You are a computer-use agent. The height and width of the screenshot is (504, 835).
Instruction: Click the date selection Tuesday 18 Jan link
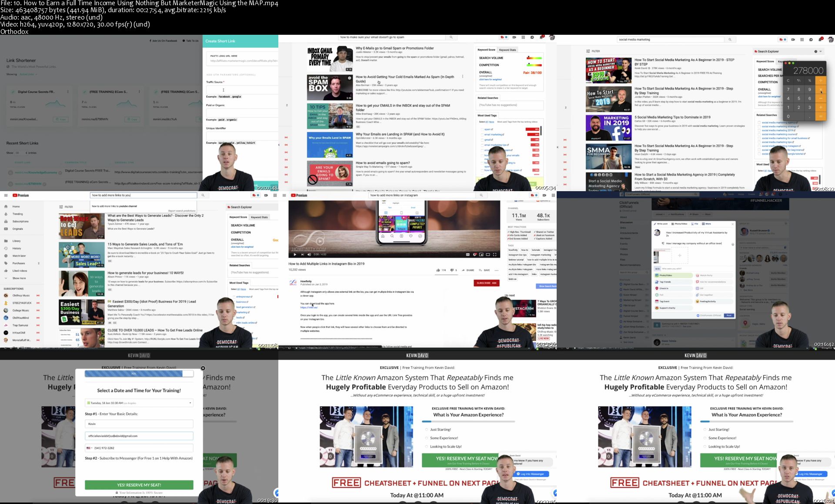tap(139, 403)
